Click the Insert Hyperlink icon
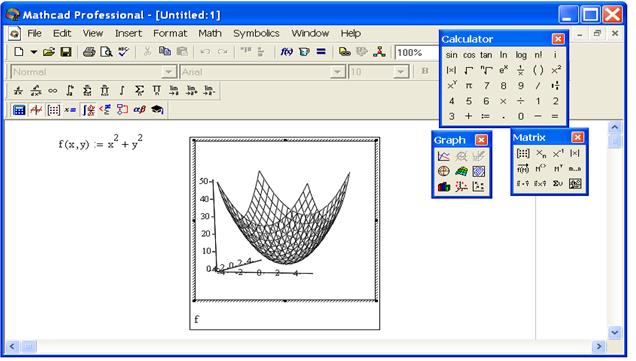636x361 pixels. click(x=344, y=52)
